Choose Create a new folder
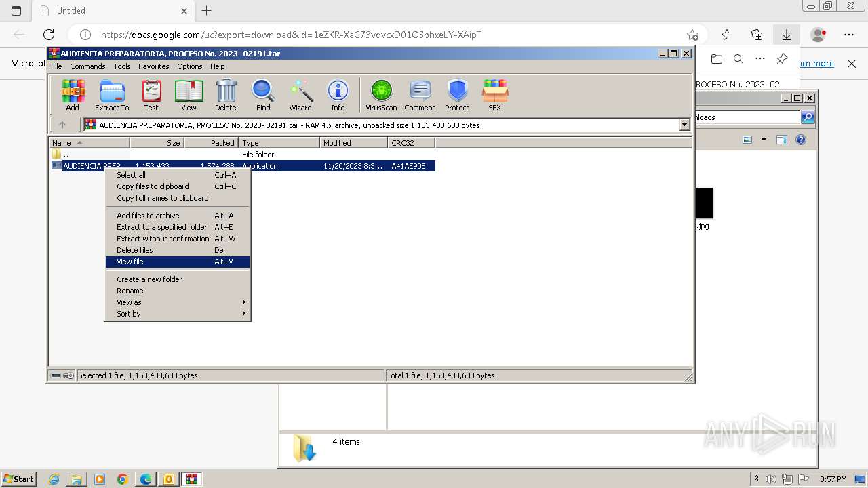The width and height of the screenshot is (868, 488). coord(178,279)
